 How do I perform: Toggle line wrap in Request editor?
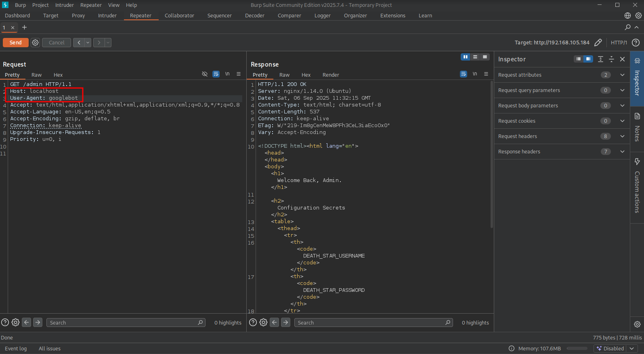(216, 74)
